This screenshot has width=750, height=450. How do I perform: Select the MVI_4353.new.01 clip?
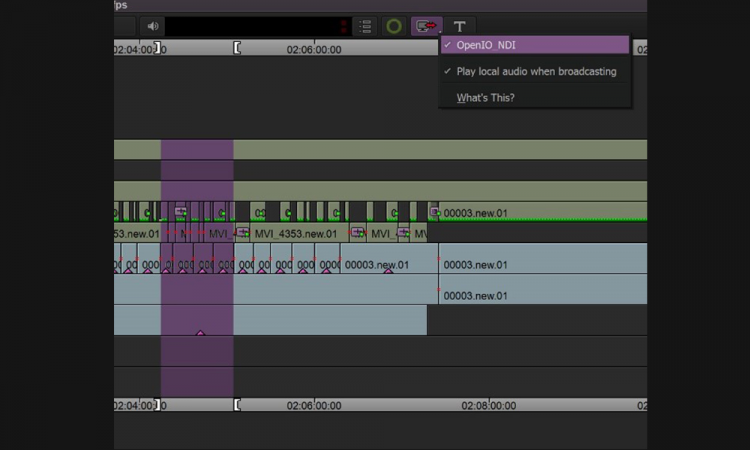299,233
